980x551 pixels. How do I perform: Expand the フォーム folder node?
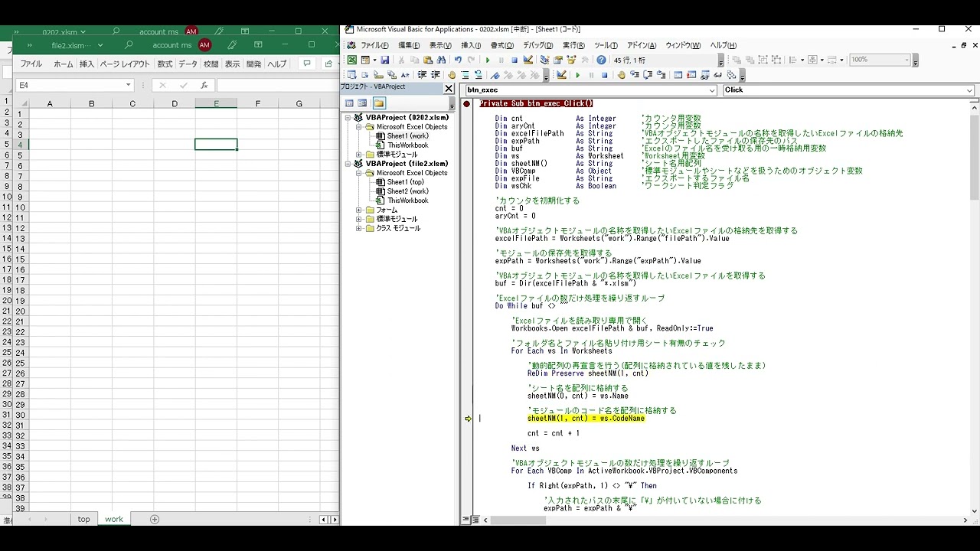359,210
